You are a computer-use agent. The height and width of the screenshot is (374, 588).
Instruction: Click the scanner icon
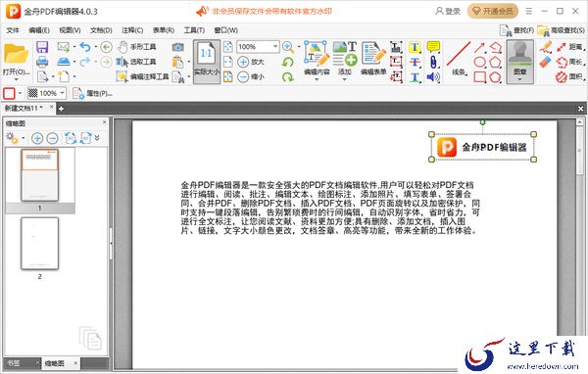[x=64, y=62]
